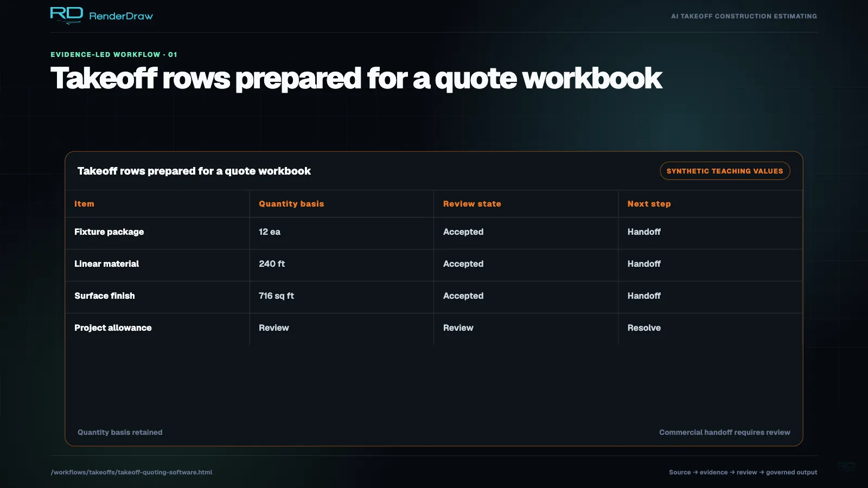This screenshot has height=488, width=868.
Task: Click Accepted in the Fixture package row
Action: [x=463, y=232]
